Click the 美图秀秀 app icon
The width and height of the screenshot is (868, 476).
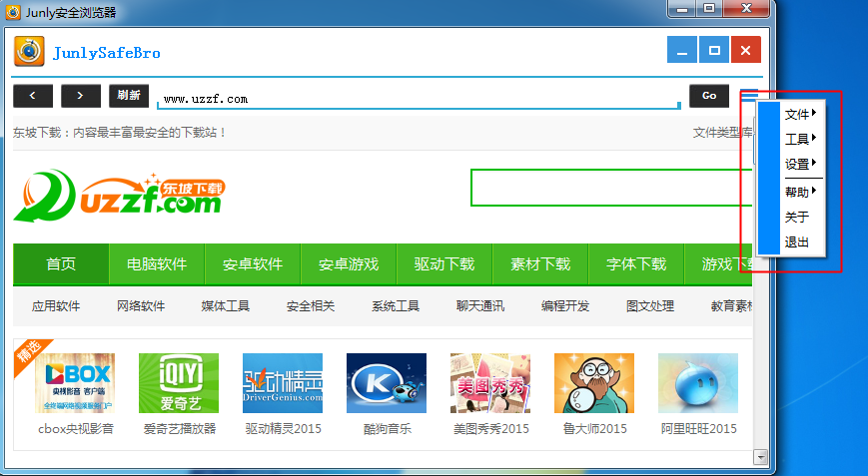pyautogui.click(x=490, y=383)
